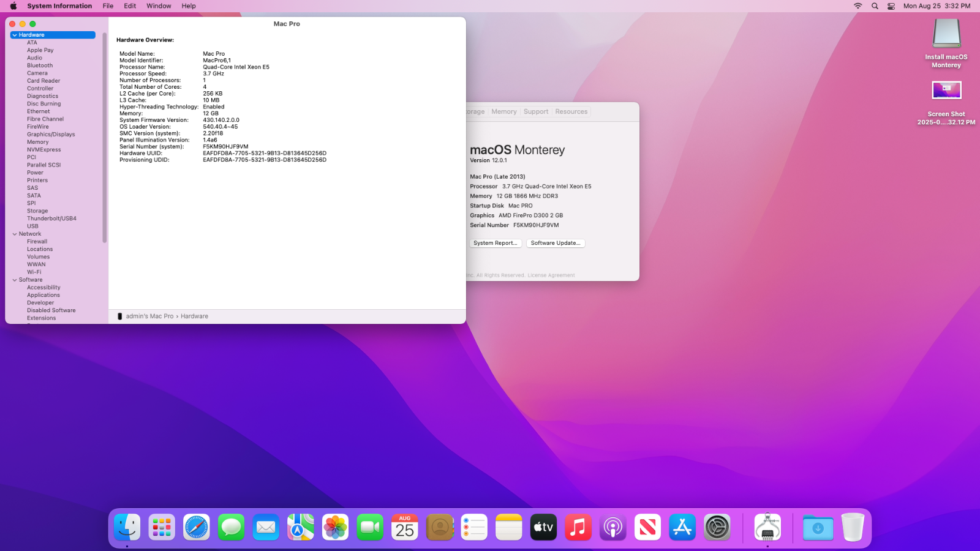Select Install macOS Monterey desktop disk
980x551 pixels.
coord(946,43)
